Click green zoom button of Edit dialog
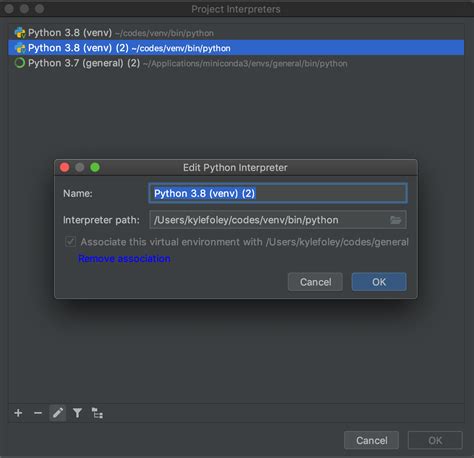Image resolution: width=474 pixels, height=458 pixels. [x=95, y=167]
